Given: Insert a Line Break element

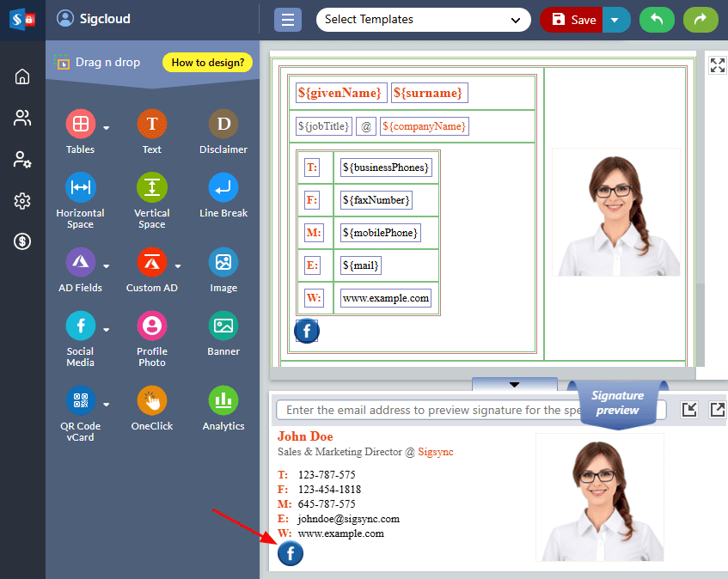Looking at the screenshot, I should pos(223,187).
